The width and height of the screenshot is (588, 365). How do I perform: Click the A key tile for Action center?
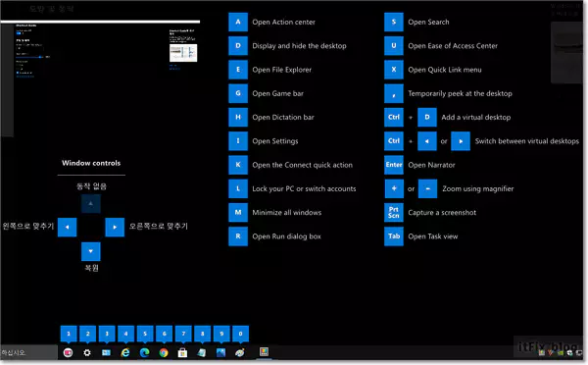tap(238, 22)
